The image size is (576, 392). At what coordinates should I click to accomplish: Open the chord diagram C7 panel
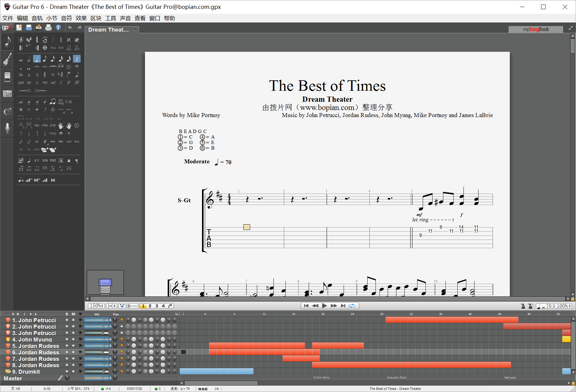[x=7, y=112]
